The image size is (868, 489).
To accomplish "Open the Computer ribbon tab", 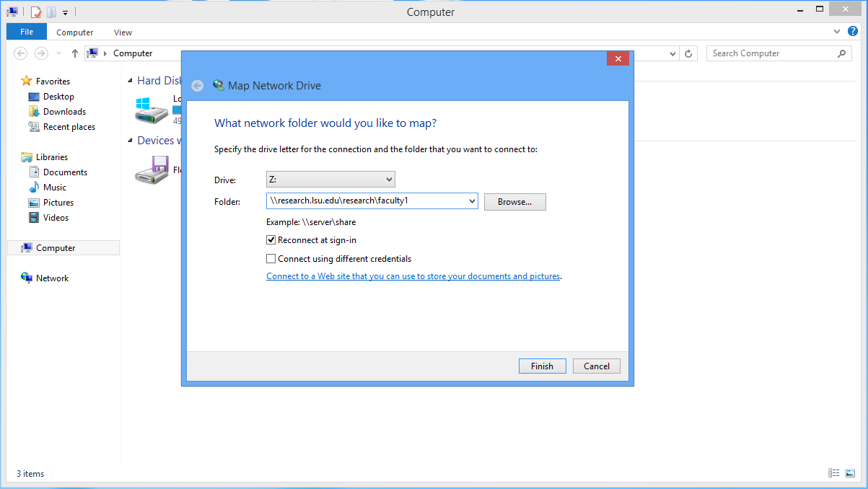I will pos(74,32).
